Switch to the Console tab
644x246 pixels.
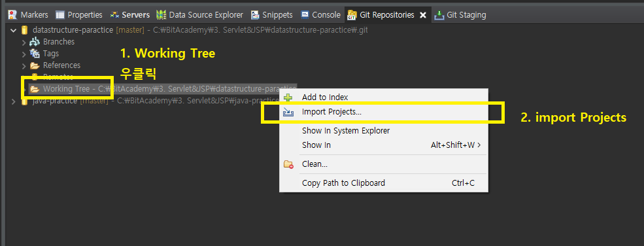tap(321, 15)
